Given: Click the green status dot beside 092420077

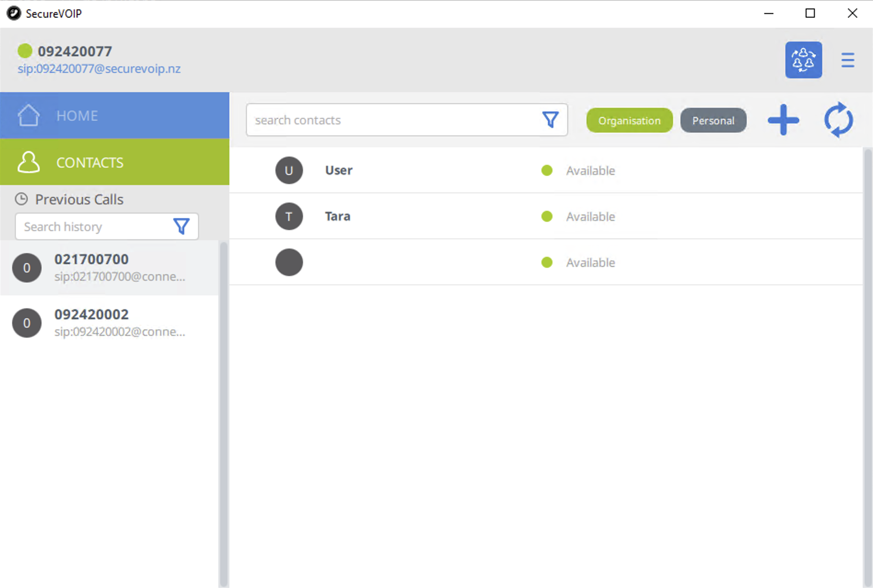Looking at the screenshot, I should pos(25,51).
